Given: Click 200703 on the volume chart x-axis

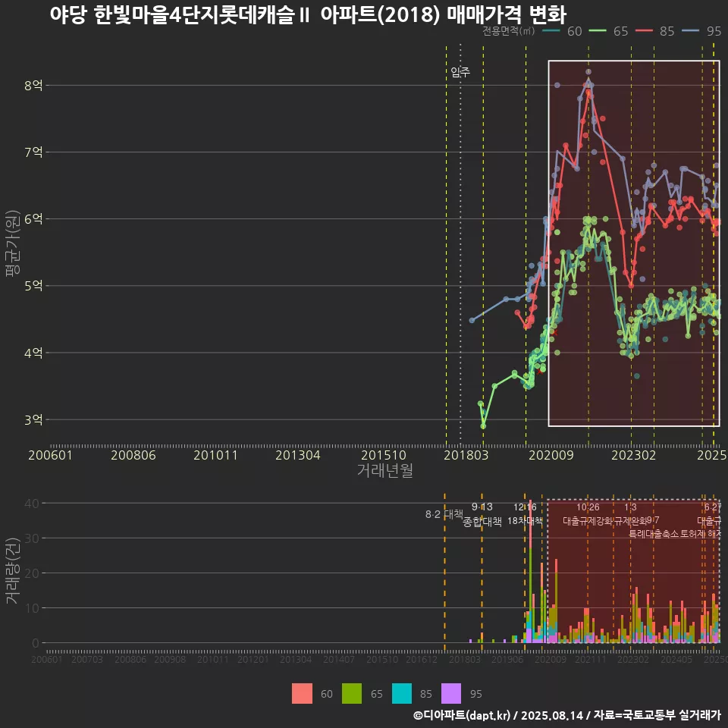Looking at the screenshot, I should 86,659.
